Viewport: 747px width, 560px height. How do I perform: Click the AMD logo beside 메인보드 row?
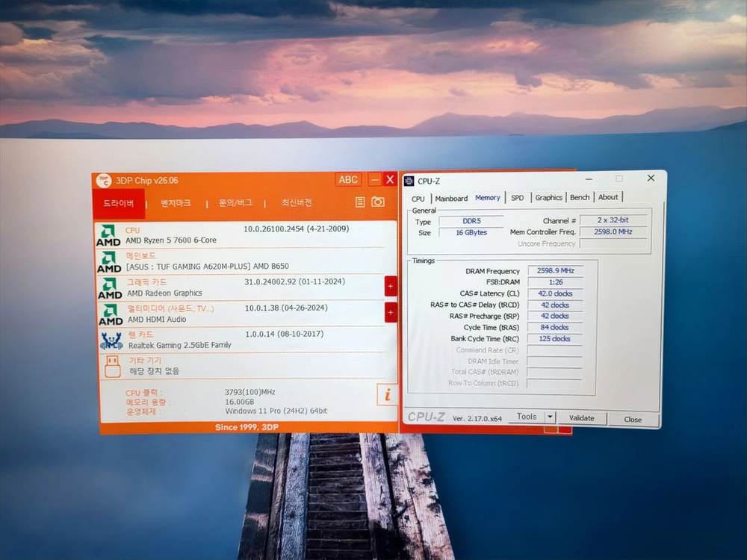click(109, 262)
